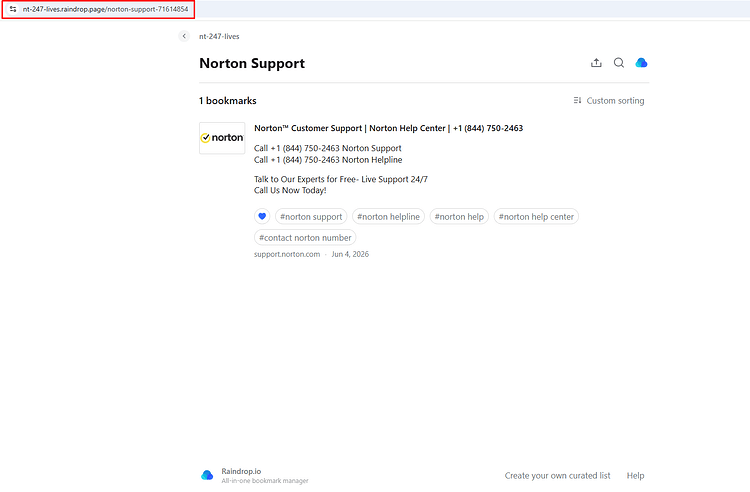Select the #norton helpline tag
The image size is (750, 492).
coord(388,217)
